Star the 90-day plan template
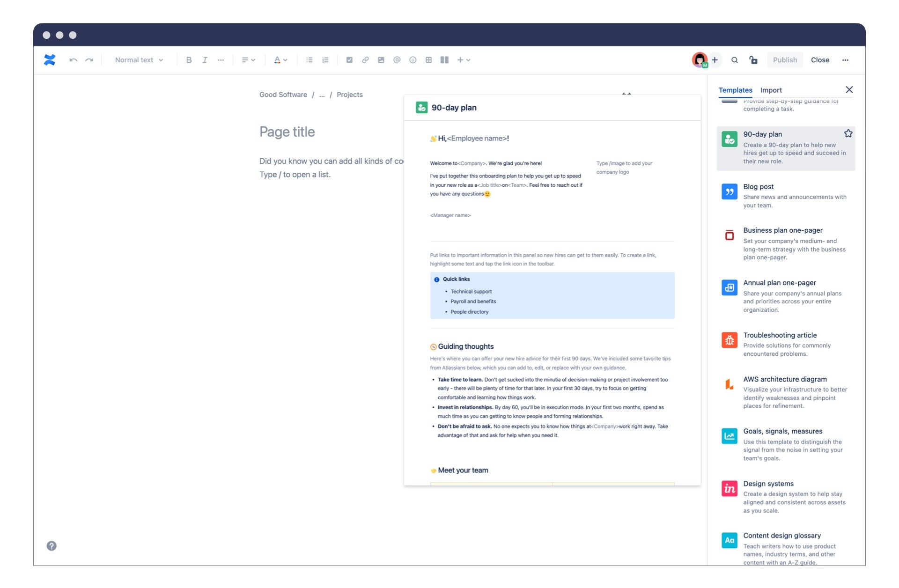The width and height of the screenshot is (899, 588). (848, 133)
